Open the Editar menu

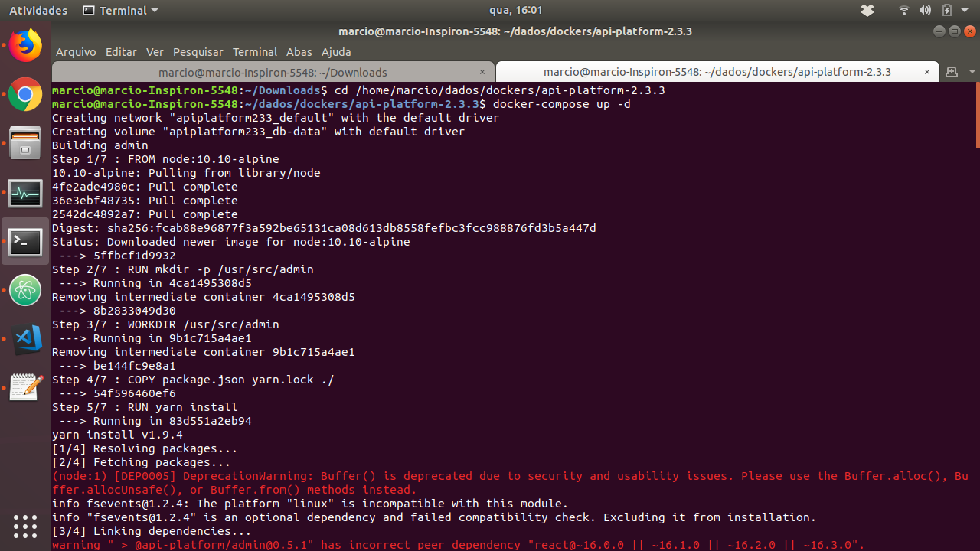[x=121, y=52]
